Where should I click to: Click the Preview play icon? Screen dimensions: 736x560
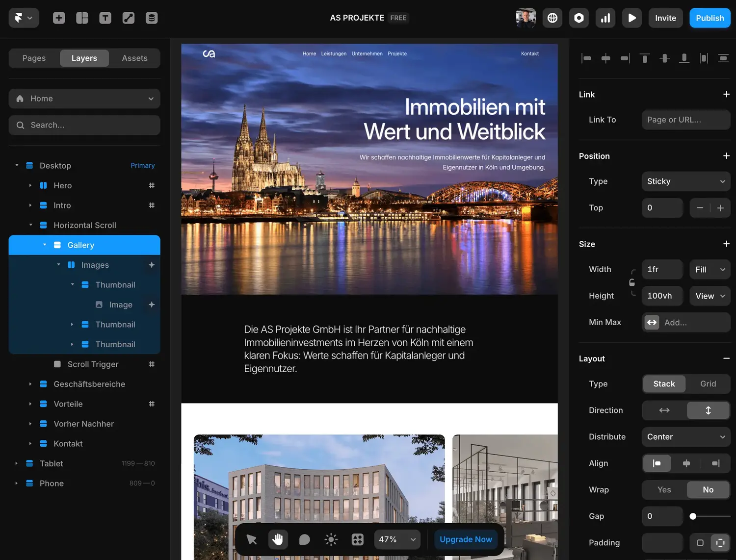(632, 18)
